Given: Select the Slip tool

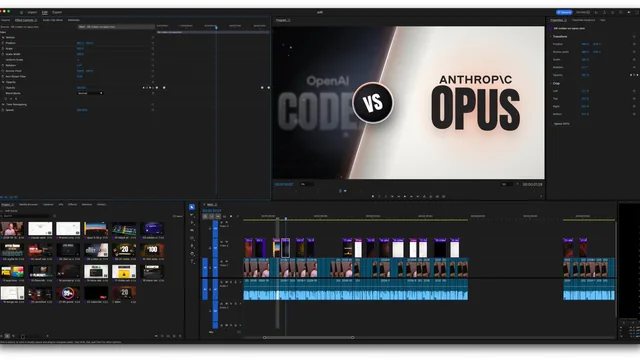Looking at the screenshot, I should [192, 238].
